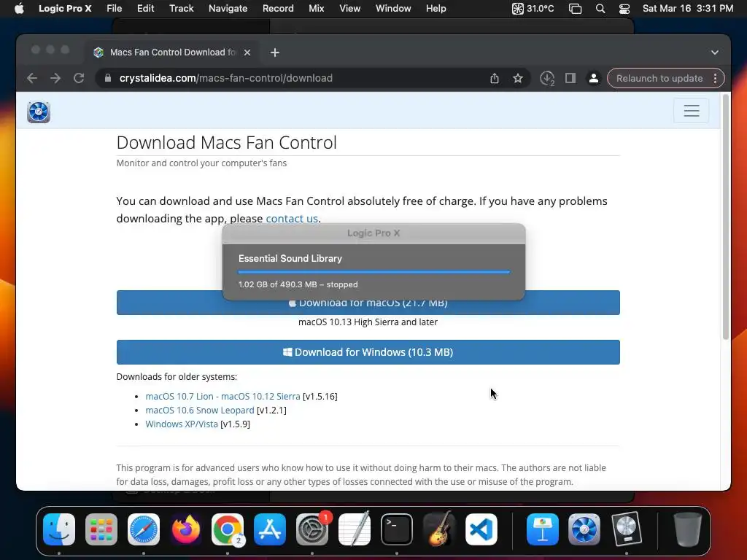
Task: Open Spotlight search in menu bar
Action: pos(600,9)
